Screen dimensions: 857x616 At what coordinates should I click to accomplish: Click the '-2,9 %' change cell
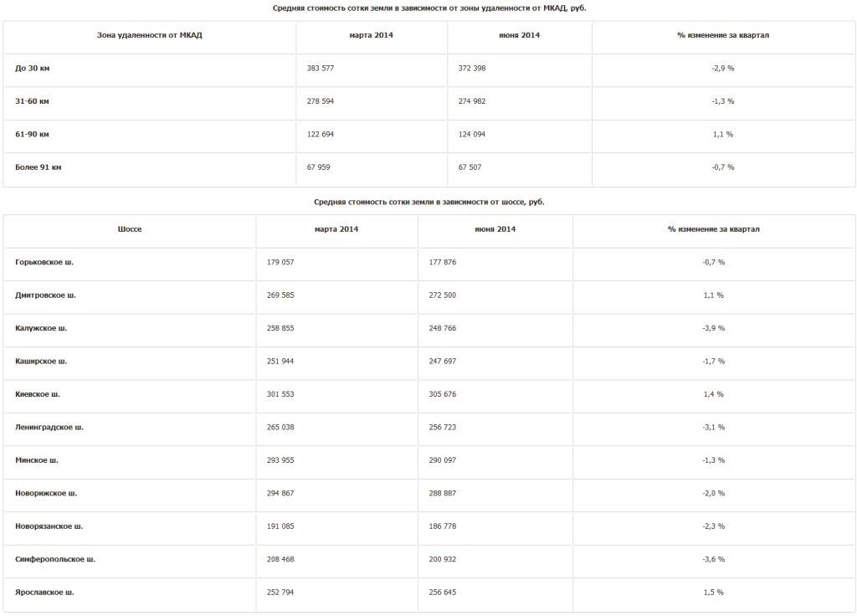(x=723, y=69)
